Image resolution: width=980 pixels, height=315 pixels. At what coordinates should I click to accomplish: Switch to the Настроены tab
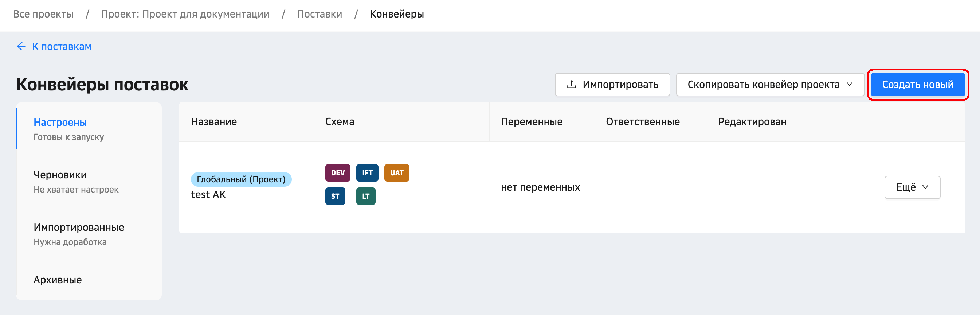[60, 122]
